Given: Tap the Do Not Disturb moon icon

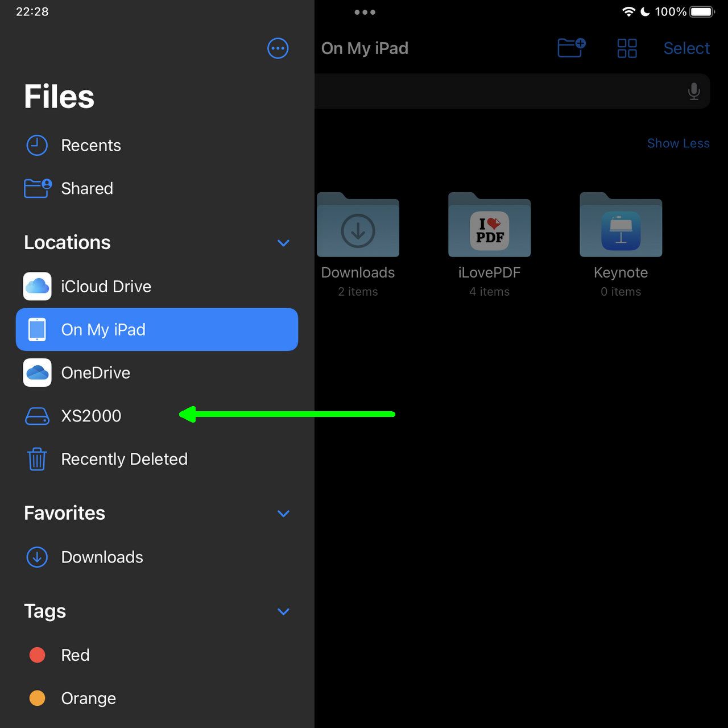Looking at the screenshot, I should pos(646,12).
